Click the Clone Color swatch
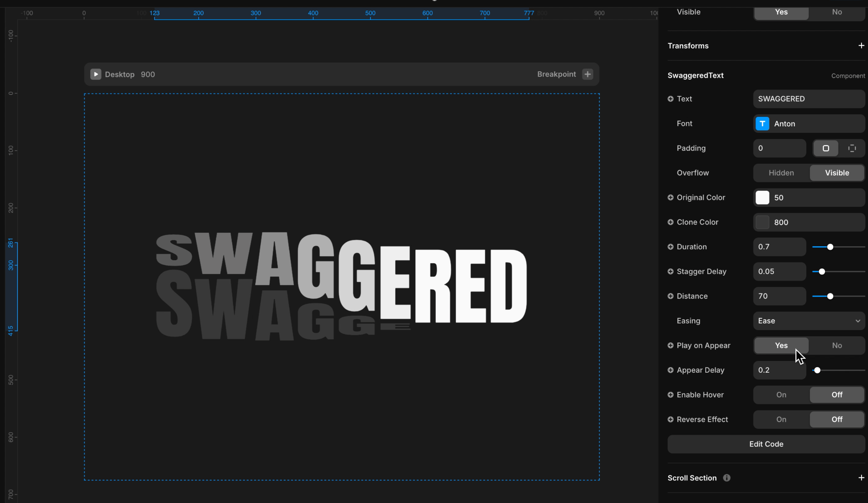 coord(762,222)
